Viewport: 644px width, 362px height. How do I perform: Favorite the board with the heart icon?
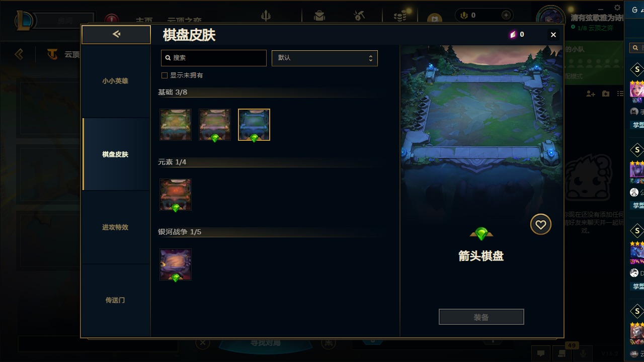[541, 225]
